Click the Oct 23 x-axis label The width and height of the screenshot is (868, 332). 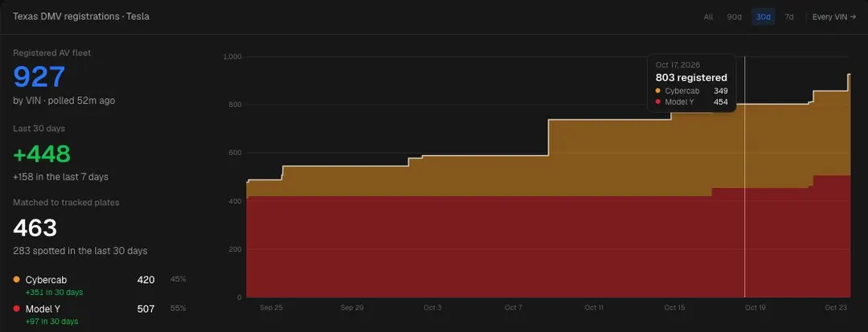pos(837,308)
